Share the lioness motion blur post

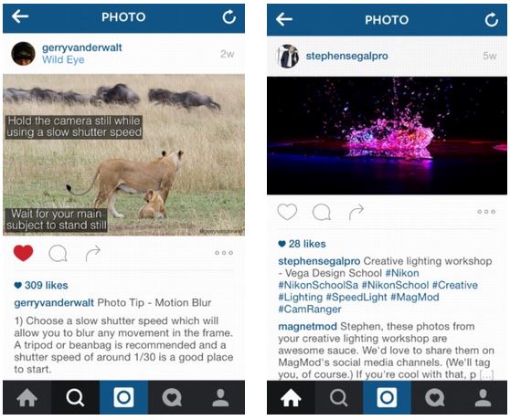pos(93,253)
